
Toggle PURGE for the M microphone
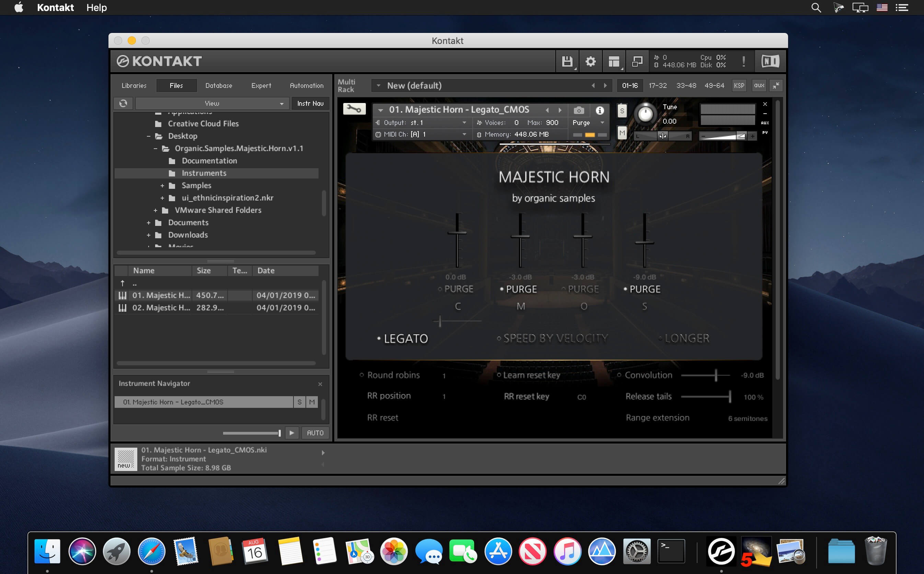tap(518, 289)
